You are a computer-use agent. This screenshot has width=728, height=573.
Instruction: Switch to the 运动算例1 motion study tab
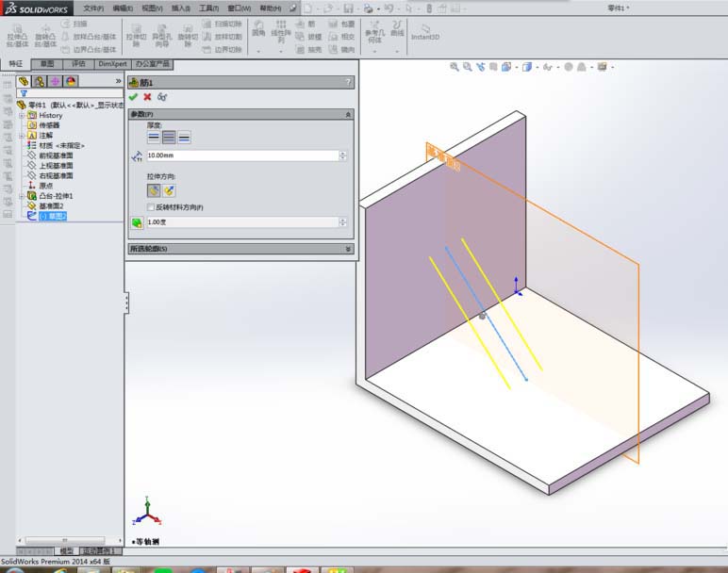click(x=99, y=550)
